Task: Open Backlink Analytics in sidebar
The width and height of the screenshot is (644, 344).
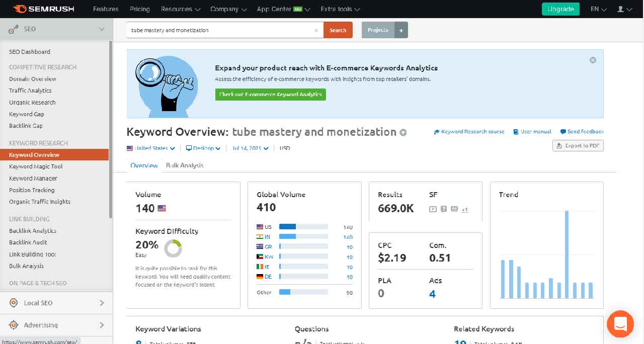Action: pyautogui.click(x=33, y=231)
